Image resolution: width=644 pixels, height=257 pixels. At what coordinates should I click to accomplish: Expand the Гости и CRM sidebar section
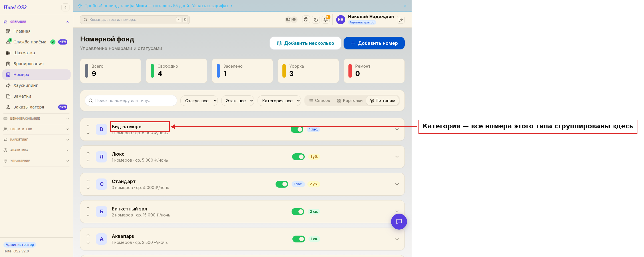(x=36, y=129)
